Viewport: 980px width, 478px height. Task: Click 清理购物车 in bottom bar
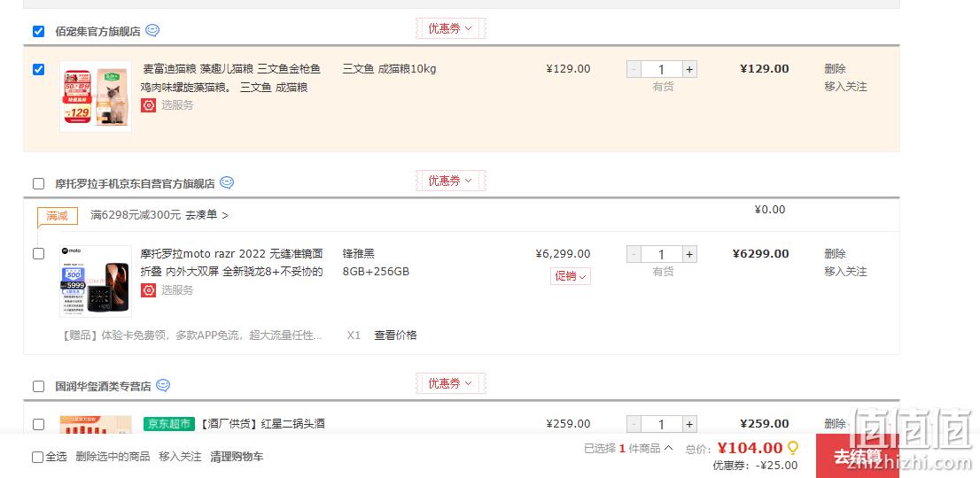tap(237, 456)
